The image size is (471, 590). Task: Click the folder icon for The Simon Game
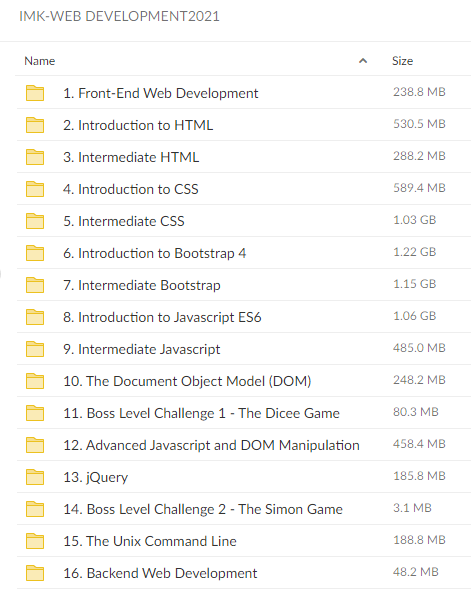35,509
